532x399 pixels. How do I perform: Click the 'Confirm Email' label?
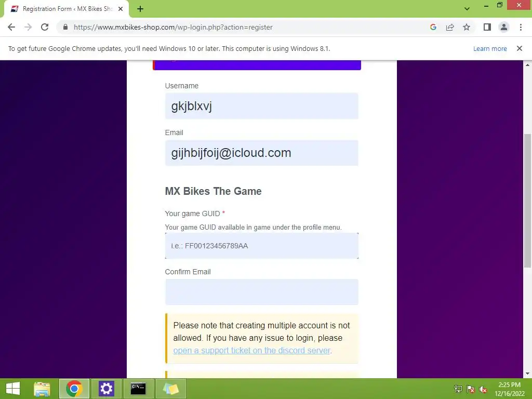(188, 272)
